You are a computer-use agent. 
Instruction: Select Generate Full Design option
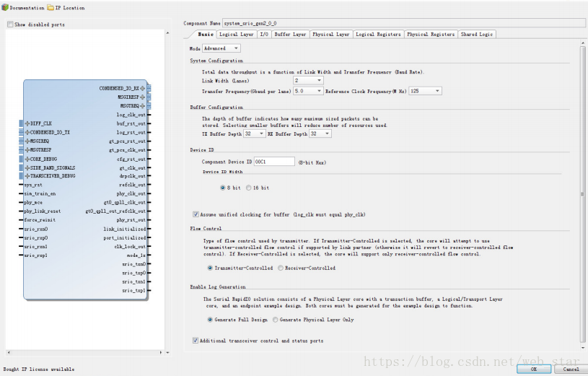210,320
